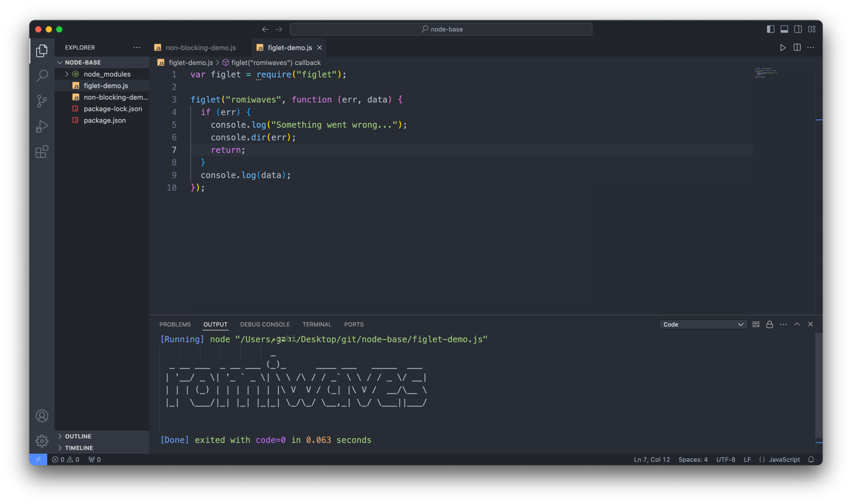Toggle output auto-scroll lock
The width and height of the screenshot is (852, 504).
pos(769,324)
